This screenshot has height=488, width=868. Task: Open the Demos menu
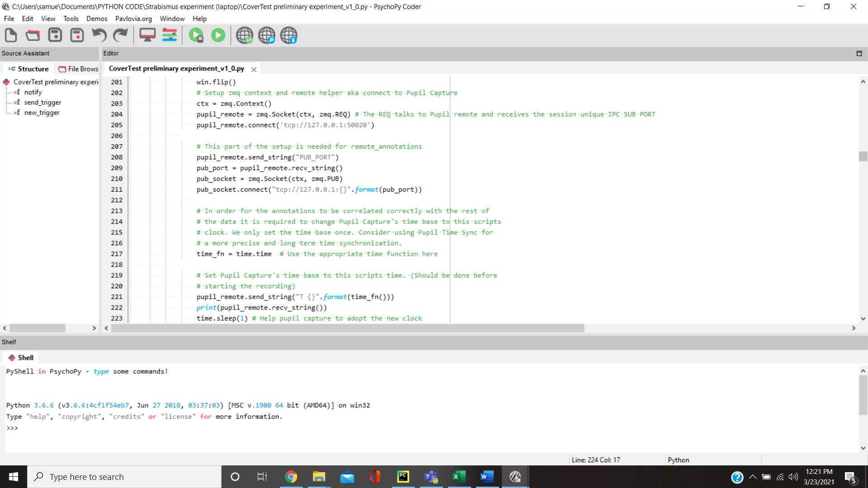[97, 19]
